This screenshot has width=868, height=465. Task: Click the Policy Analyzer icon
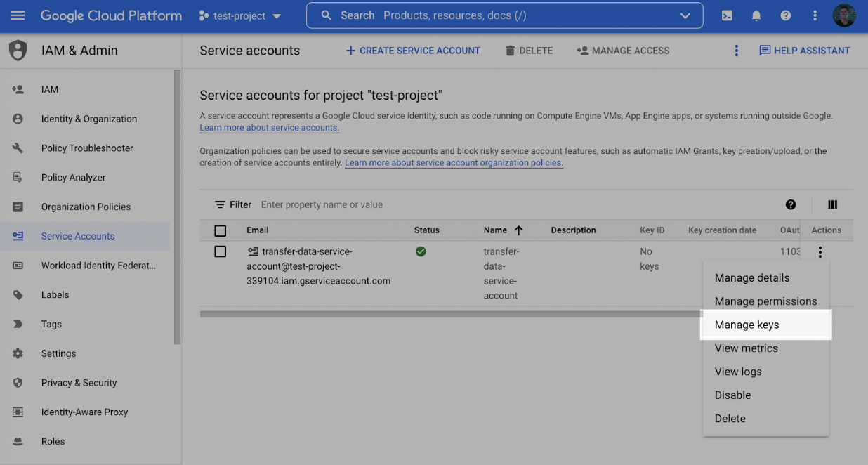(18, 178)
